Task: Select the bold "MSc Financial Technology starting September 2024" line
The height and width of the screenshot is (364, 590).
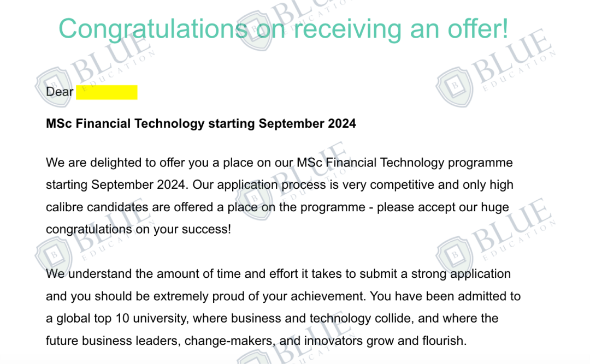Action: point(201,124)
